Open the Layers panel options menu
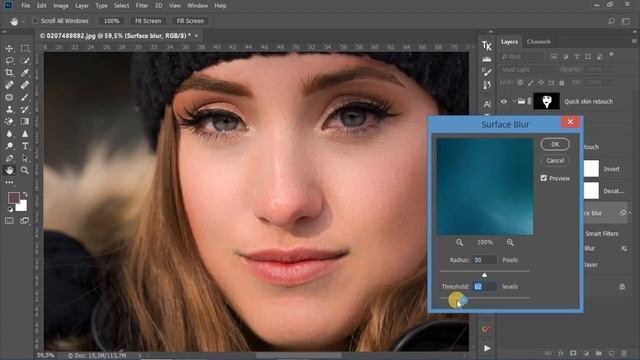The width and height of the screenshot is (640, 360). [634, 41]
